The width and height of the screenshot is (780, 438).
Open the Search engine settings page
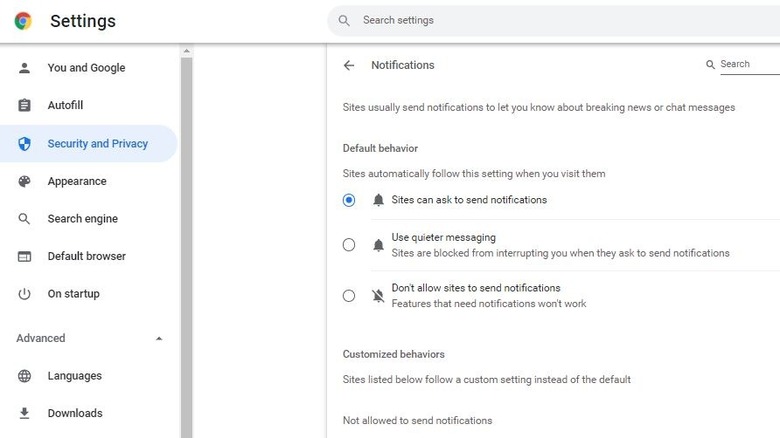(82, 219)
